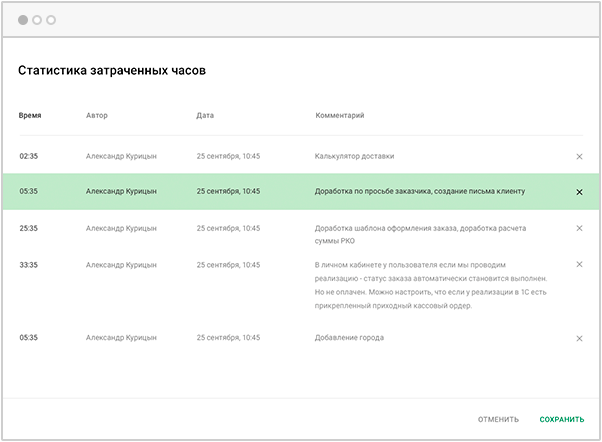
Task: Select the author in the 33:35 row
Action: pos(121,265)
